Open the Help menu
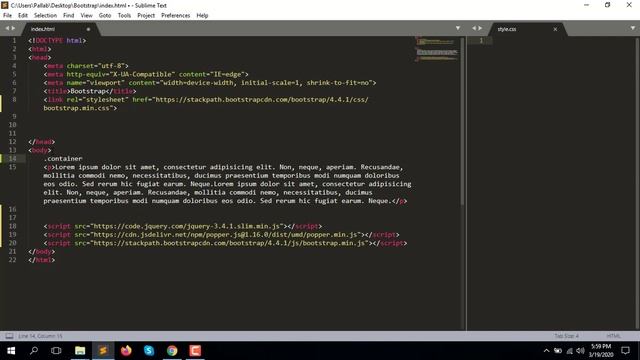The image size is (640, 360). (x=202, y=16)
